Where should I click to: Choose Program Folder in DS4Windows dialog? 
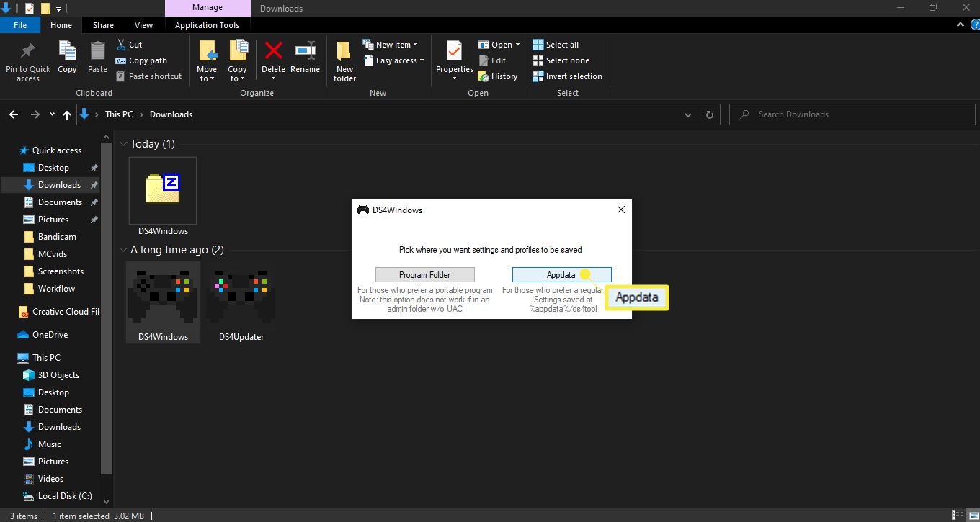coord(425,274)
